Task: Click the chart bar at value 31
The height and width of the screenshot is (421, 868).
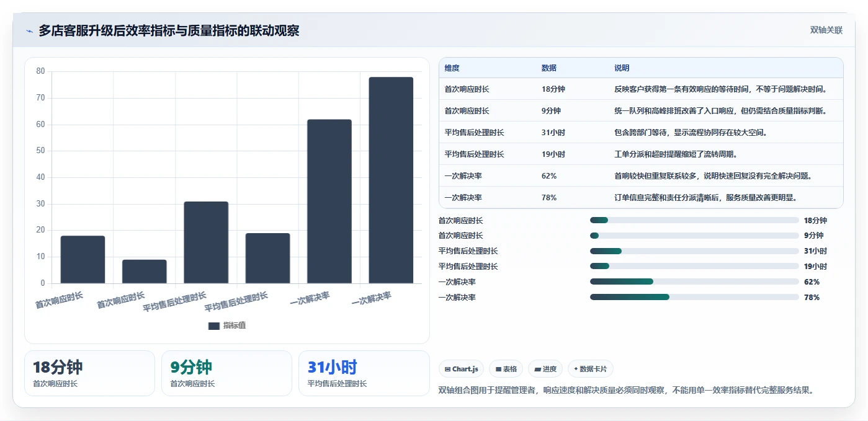Action: pyautogui.click(x=206, y=242)
